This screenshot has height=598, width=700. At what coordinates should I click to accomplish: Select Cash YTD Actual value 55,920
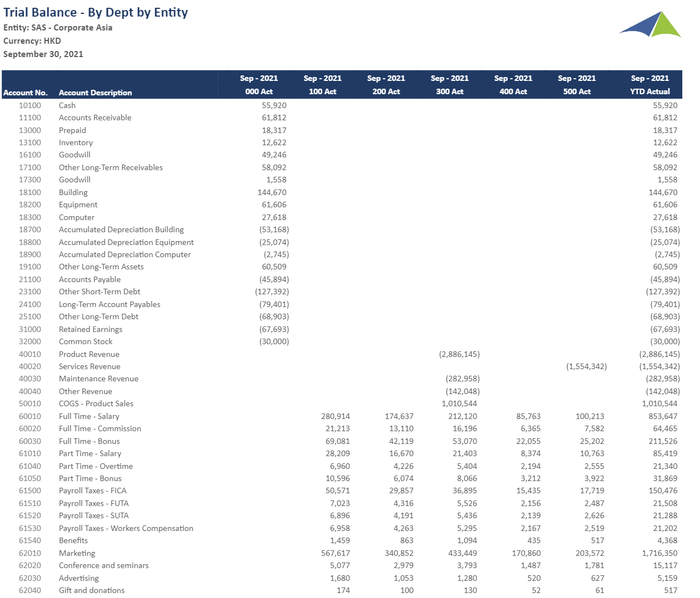pyautogui.click(x=665, y=105)
